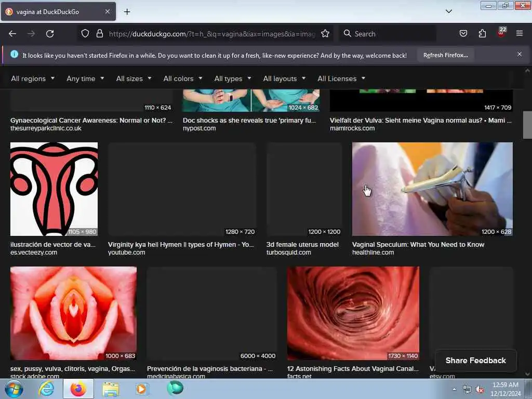Expand the All layouts filter

click(x=284, y=78)
